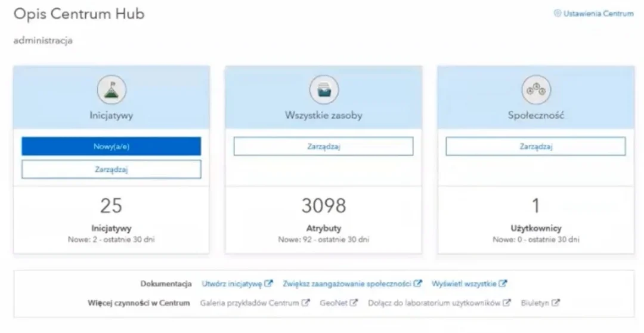The image size is (644, 333).
Task: Click the Społeczność card heading
Action: click(x=536, y=116)
